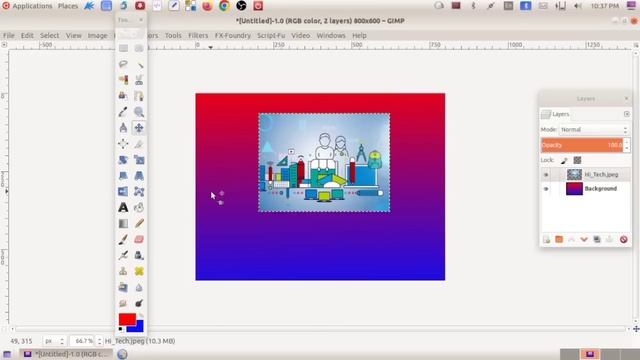
Task: Select the Measure tool
Action: (123, 128)
